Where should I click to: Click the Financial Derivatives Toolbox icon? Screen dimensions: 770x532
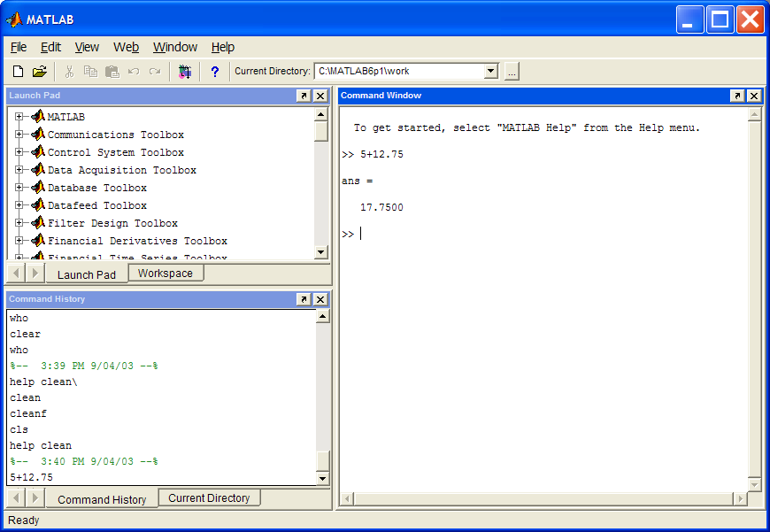[x=38, y=240]
